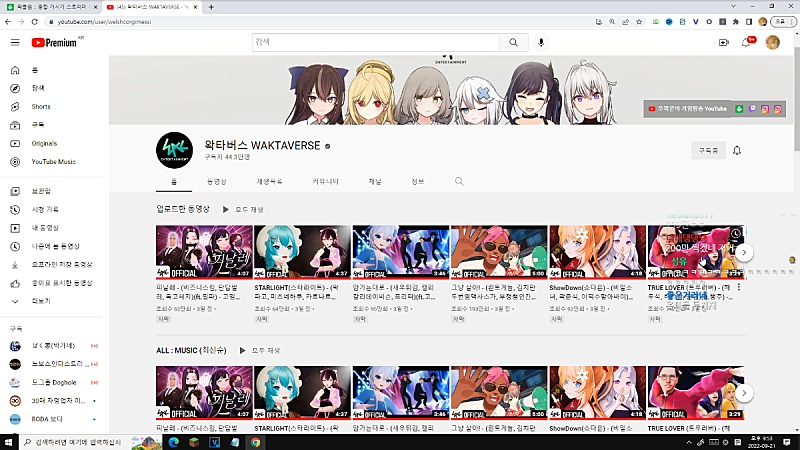
Task: Open the YouTube account avatar menu
Action: [x=772, y=42]
